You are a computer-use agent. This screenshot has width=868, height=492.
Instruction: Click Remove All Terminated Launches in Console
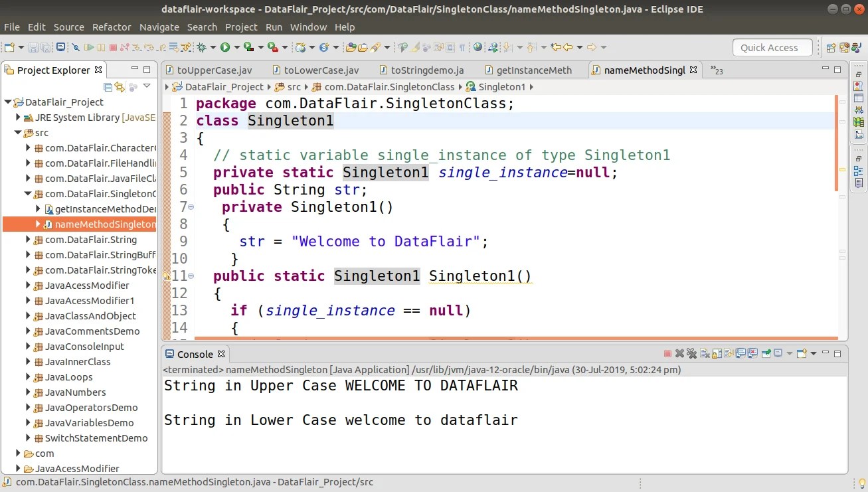(691, 354)
